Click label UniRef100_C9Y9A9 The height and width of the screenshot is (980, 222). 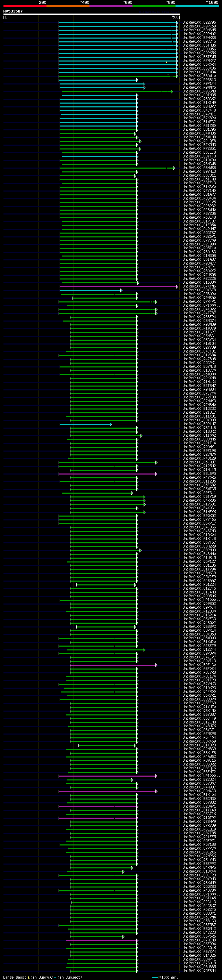click(199, 420)
